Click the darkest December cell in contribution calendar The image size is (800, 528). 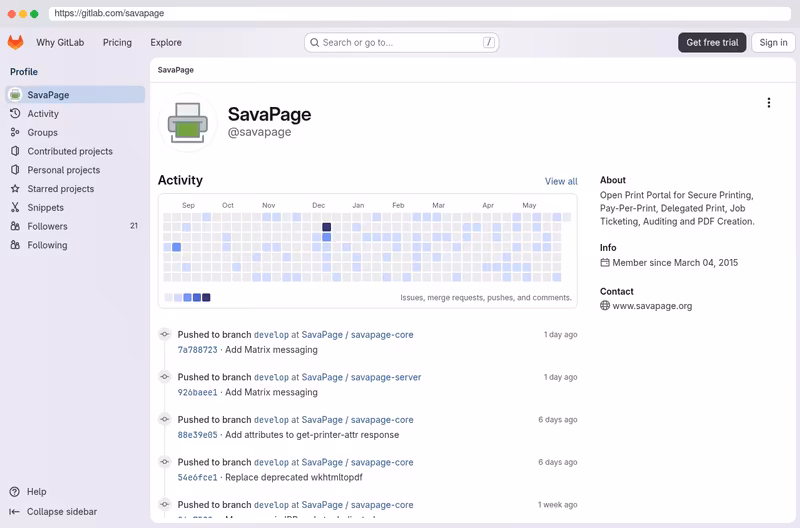click(x=327, y=227)
